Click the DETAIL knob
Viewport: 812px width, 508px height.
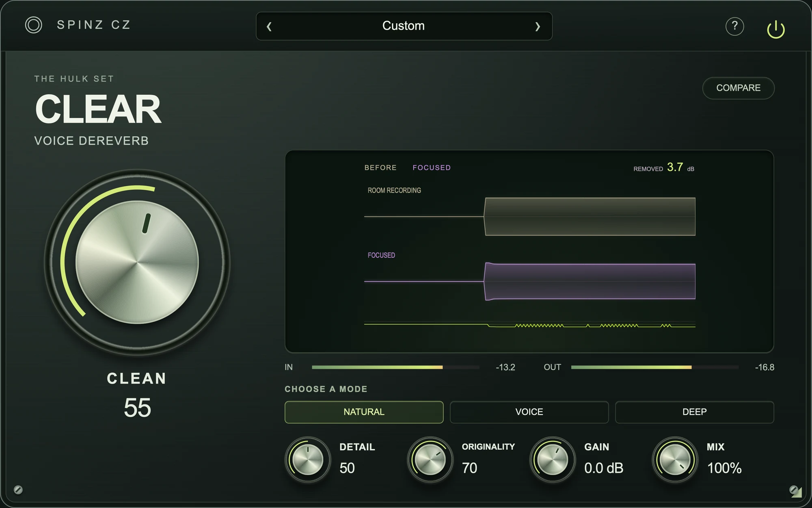[x=308, y=460]
